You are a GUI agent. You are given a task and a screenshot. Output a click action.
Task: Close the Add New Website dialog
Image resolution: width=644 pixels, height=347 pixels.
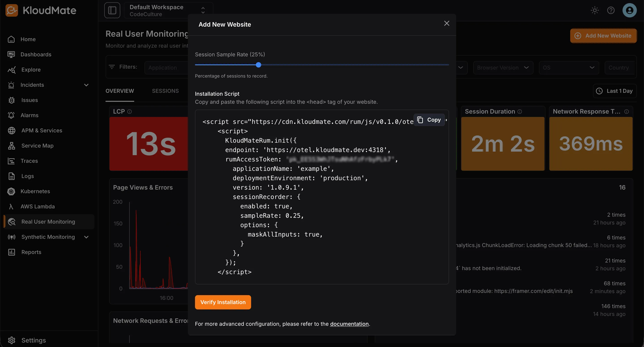point(447,23)
